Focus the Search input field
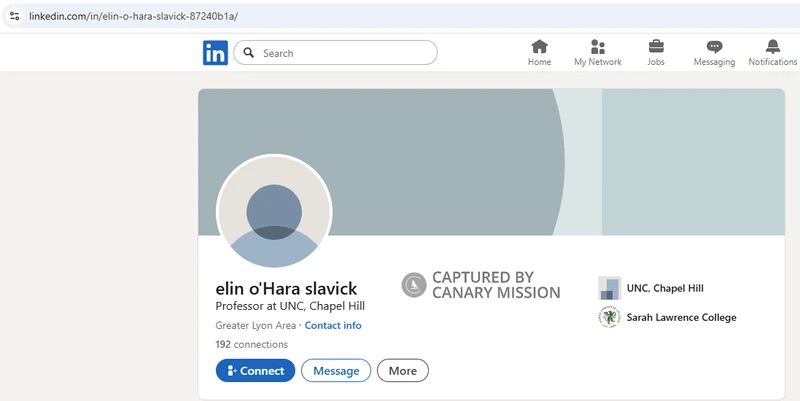The height and width of the screenshot is (401, 800). click(x=335, y=53)
